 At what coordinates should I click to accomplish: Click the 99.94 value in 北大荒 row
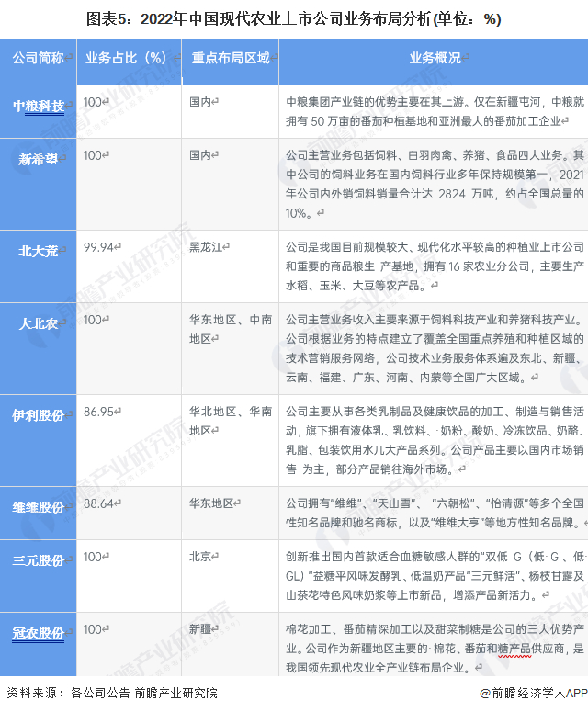tap(98, 247)
